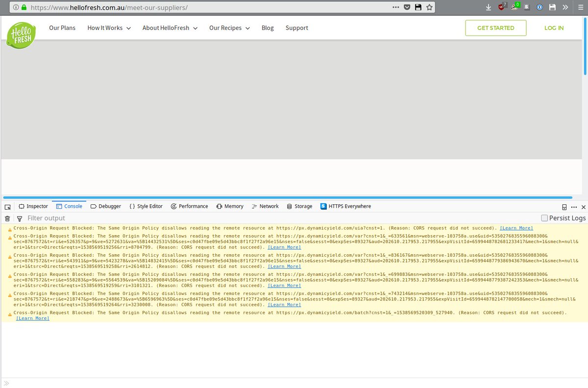The width and height of the screenshot is (588, 388).
Task: Enable the Persist Logs checkbox
Action: click(544, 218)
